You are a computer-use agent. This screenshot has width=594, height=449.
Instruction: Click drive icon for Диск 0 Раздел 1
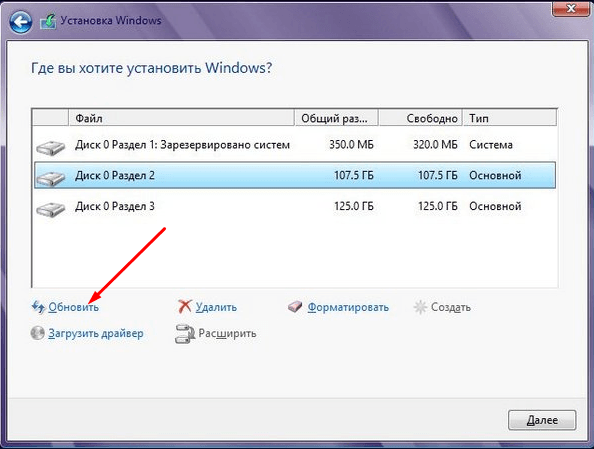51,147
